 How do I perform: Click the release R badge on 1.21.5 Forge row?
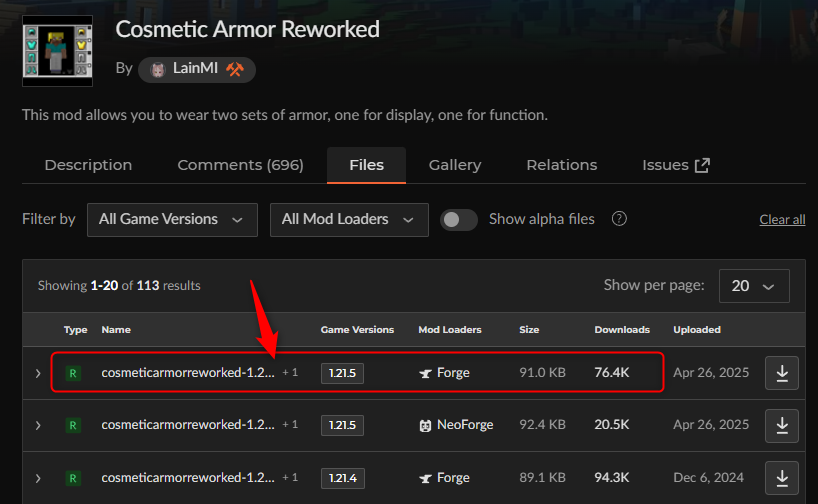pos(73,373)
